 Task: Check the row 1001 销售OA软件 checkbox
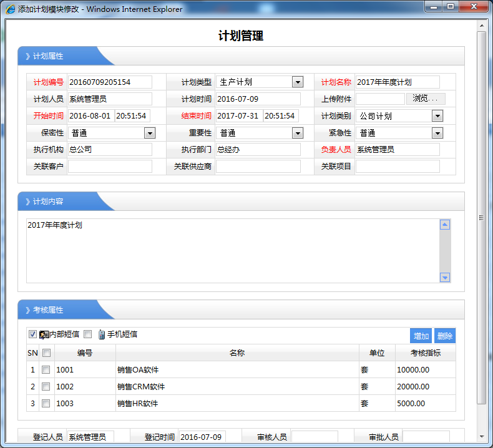[x=46, y=369]
